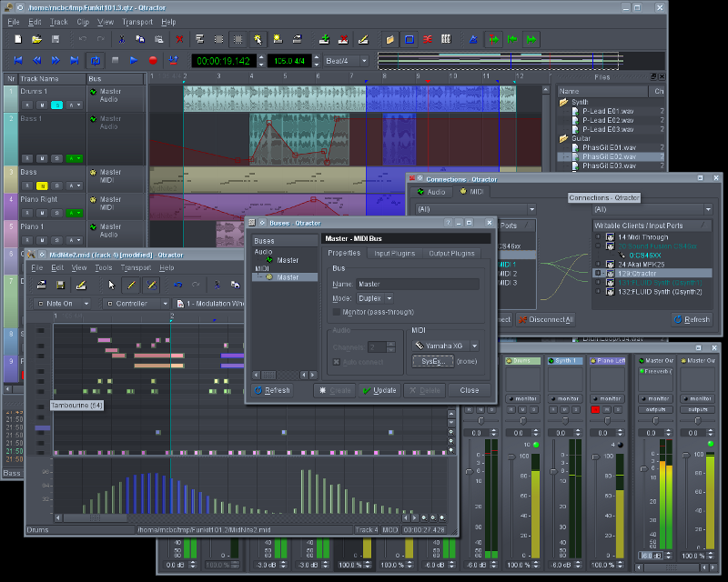Click the Play transport button

pos(134,61)
